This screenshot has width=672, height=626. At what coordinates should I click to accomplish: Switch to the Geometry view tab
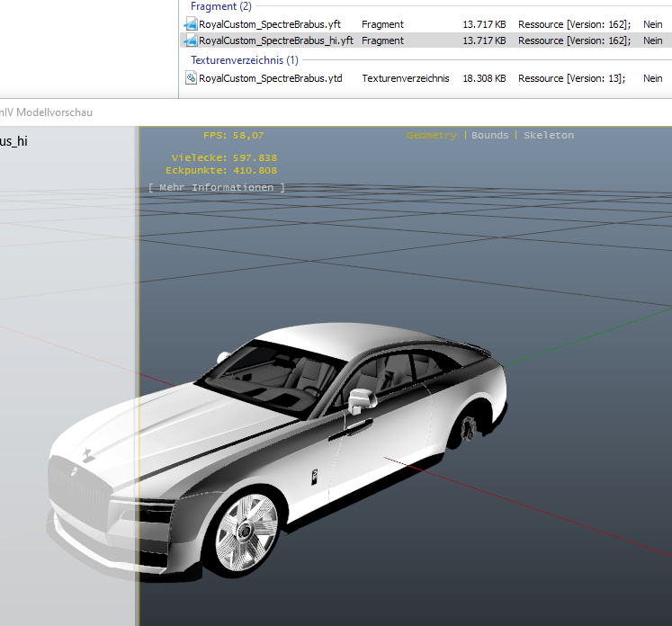click(x=431, y=136)
